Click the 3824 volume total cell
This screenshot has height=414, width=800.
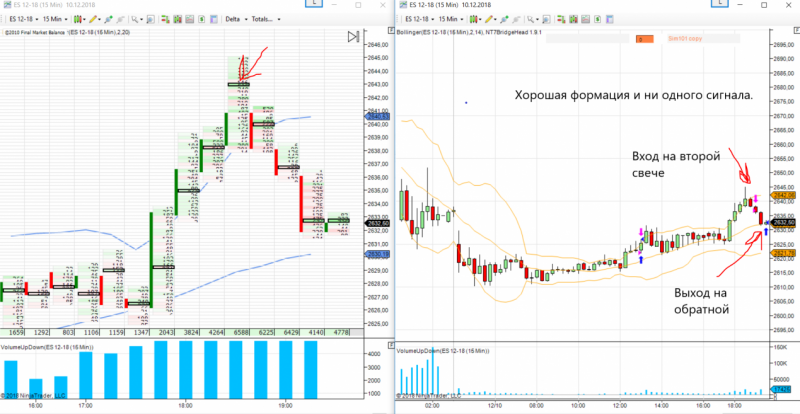[x=189, y=332]
